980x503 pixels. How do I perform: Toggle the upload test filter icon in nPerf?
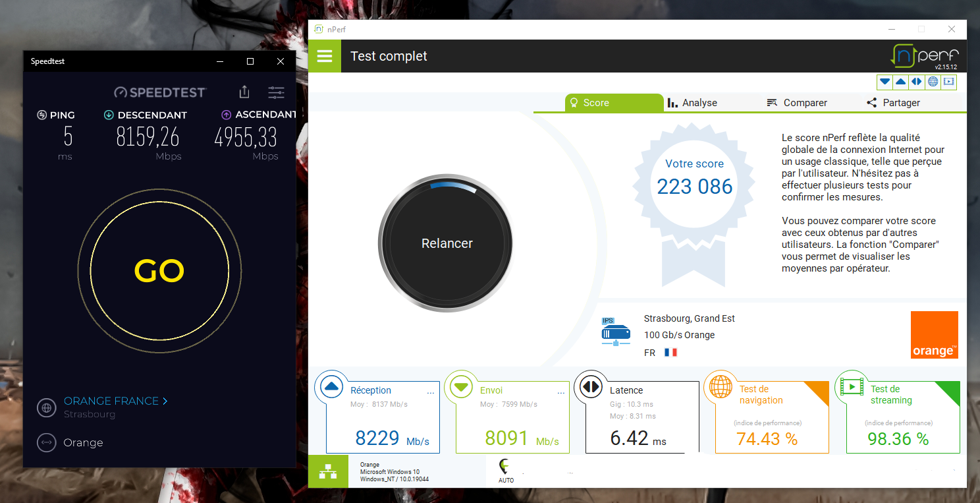coord(901,82)
